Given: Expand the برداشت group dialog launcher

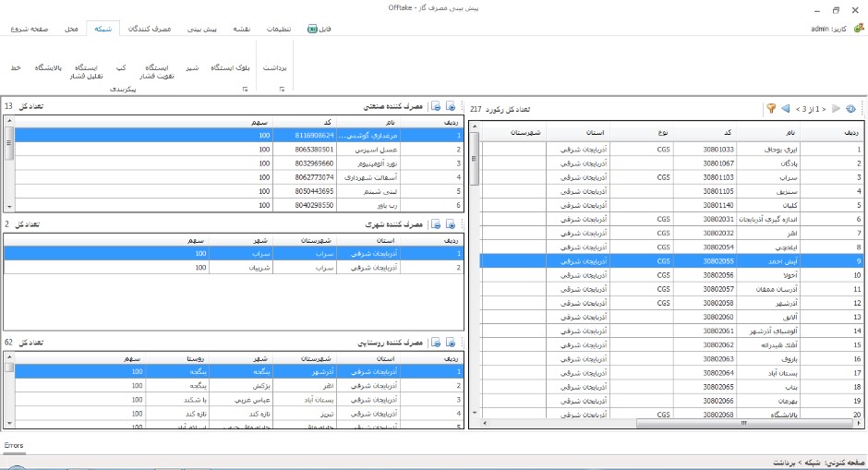Looking at the screenshot, I should (x=281, y=90).
